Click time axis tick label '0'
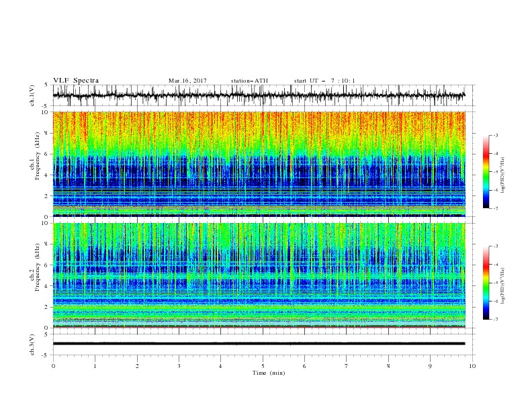Screen dimensions: 532x411 click(x=53, y=366)
